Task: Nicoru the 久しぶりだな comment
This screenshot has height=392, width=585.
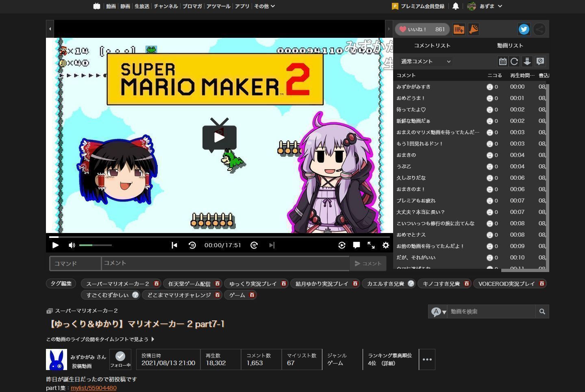Action: tap(490, 178)
